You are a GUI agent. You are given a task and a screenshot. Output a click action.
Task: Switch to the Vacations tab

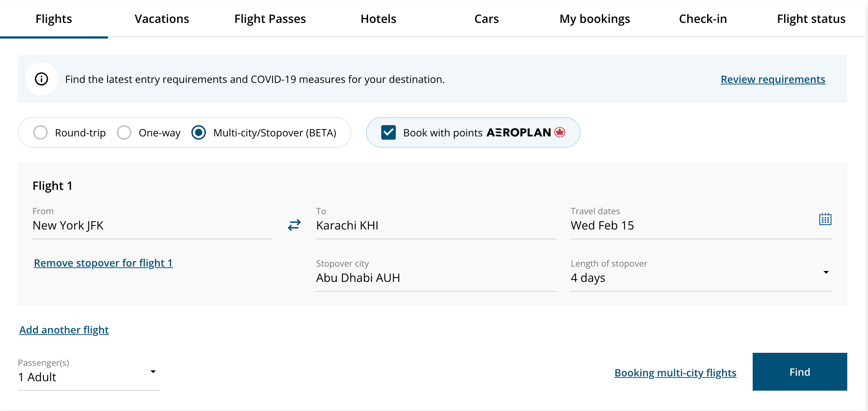(162, 19)
